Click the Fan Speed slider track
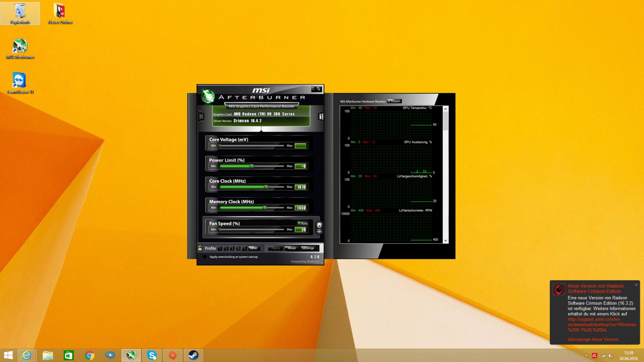The width and height of the screenshot is (644, 362). point(252,229)
